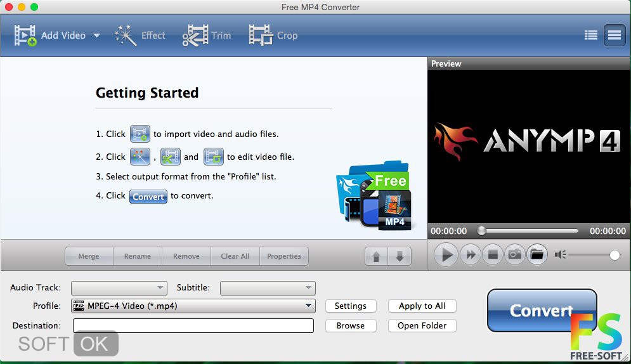The height and width of the screenshot is (364, 631).
Task: Stop the preview playback
Action: (493, 254)
